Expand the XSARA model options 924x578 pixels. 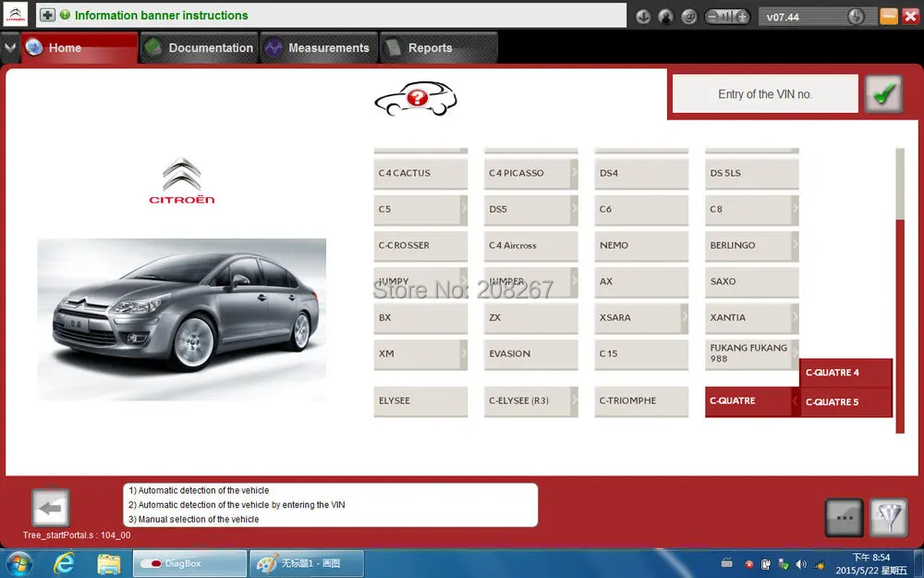pos(684,317)
